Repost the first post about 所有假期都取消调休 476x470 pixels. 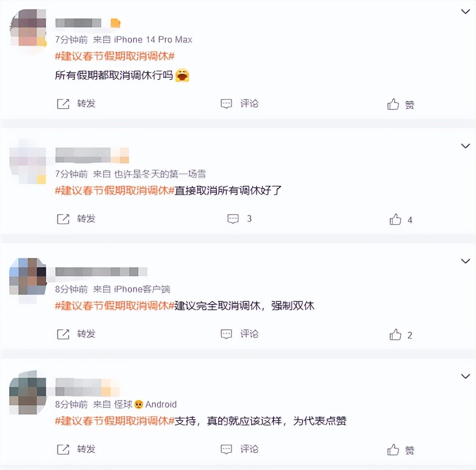[x=76, y=104]
